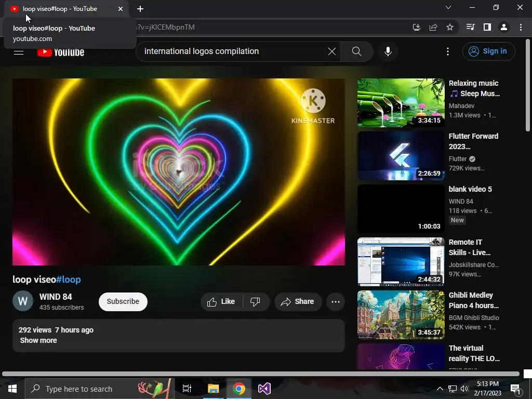The height and width of the screenshot is (399, 532).
Task: Open the notification center icon
Action: pyautogui.click(x=515, y=389)
